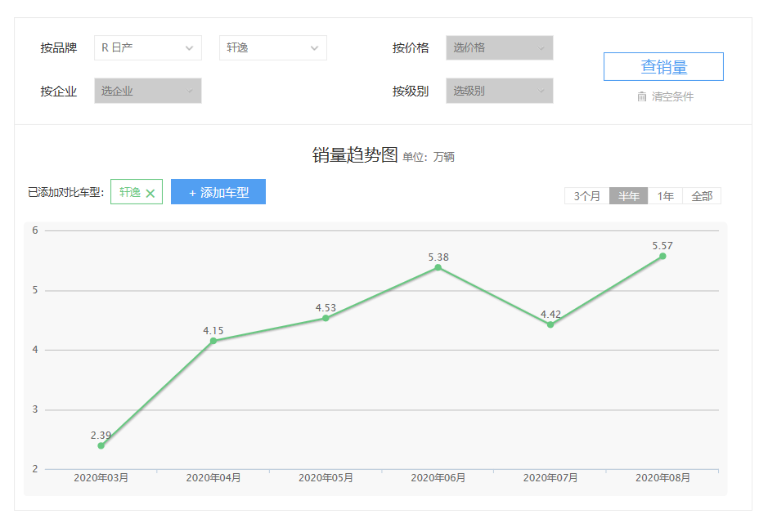Click the 4.15 data point on chart
This screenshot has width=777, height=532.
[213, 341]
